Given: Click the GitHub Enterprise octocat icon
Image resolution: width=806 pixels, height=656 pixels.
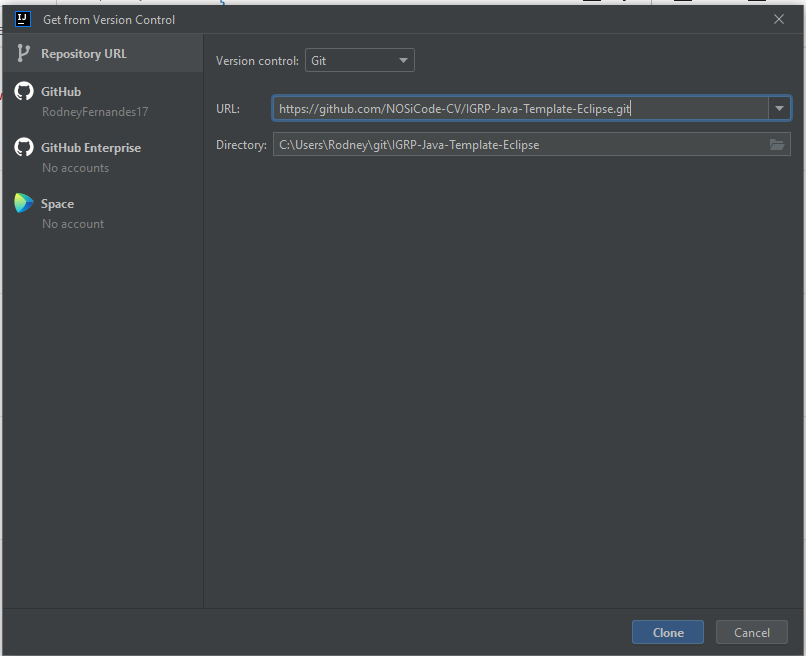Looking at the screenshot, I should (x=24, y=148).
